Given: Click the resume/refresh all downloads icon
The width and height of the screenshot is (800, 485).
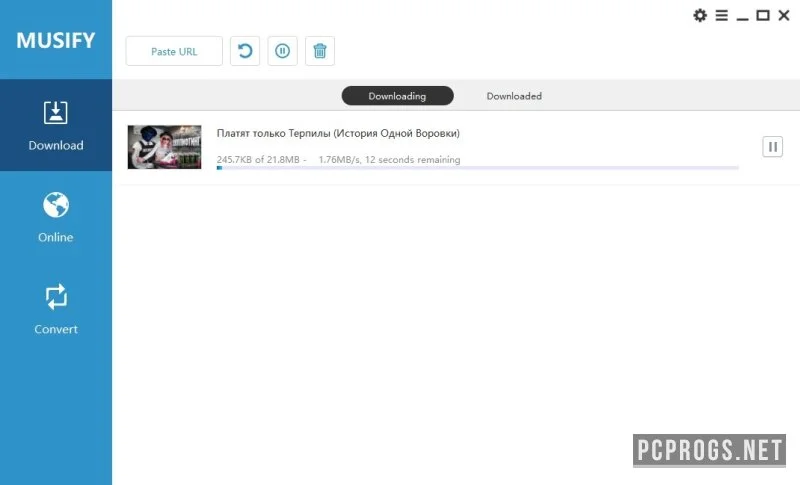Looking at the screenshot, I should [245, 51].
